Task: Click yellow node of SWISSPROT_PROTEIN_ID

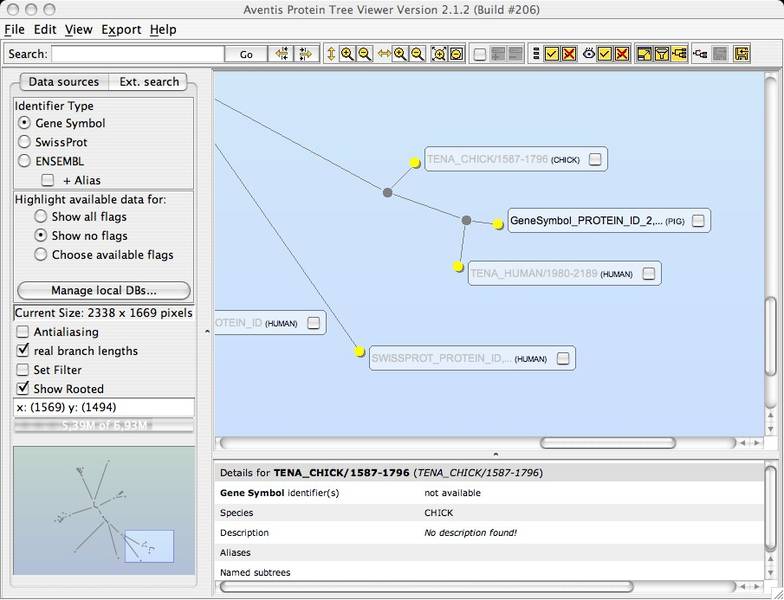Action: 359,352
